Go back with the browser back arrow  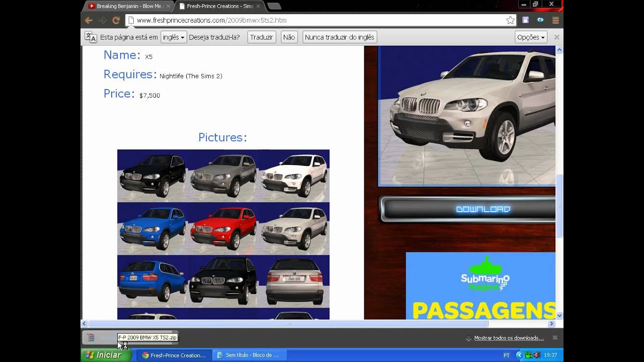(89, 20)
